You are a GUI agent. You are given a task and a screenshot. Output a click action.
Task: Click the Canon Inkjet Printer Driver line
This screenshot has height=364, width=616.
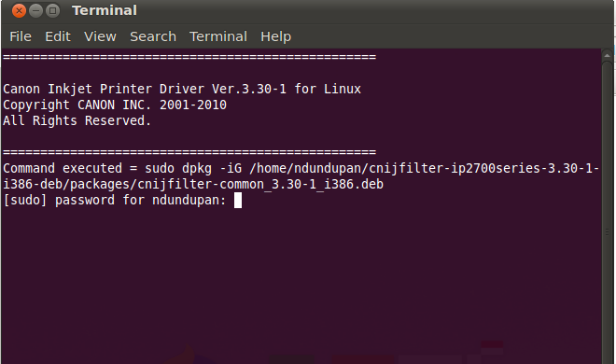click(x=182, y=90)
